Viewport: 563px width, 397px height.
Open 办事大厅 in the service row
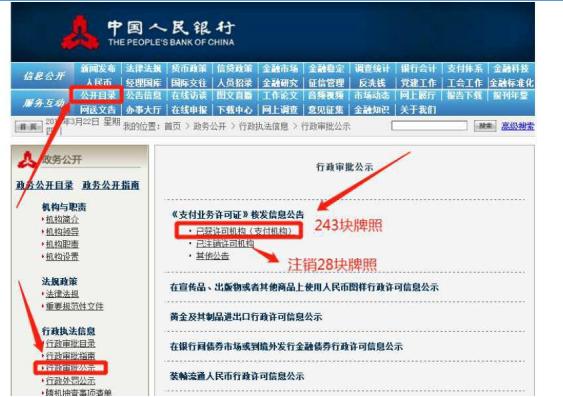click(x=144, y=109)
